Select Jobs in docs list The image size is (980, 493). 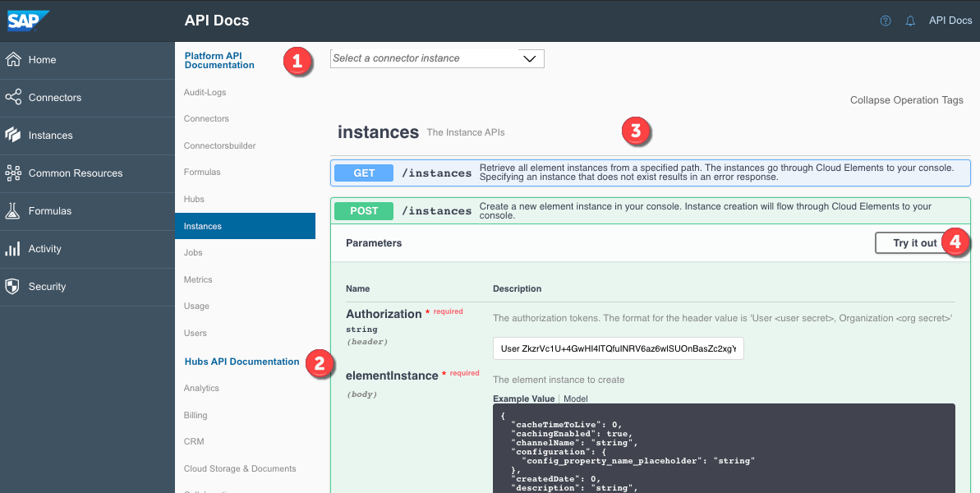(193, 252)
